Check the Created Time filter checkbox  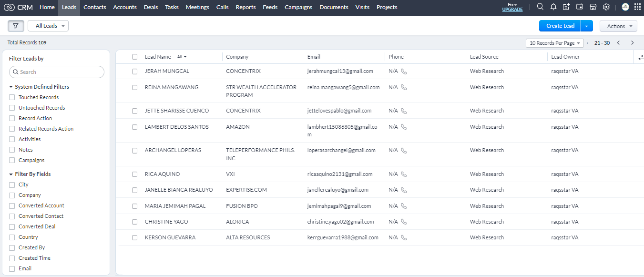12,258
